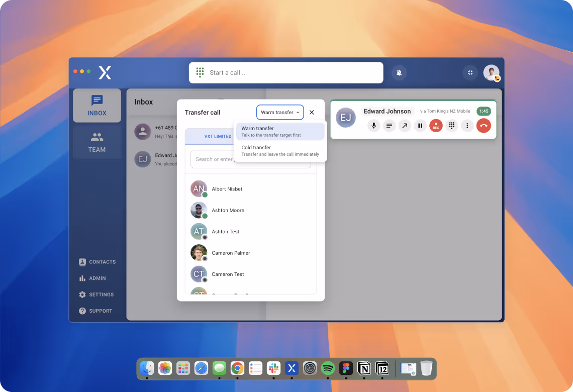This screenshot has height=392, width=573.
Task: Open Contacts from the sidebar
Action: [97, 262]
